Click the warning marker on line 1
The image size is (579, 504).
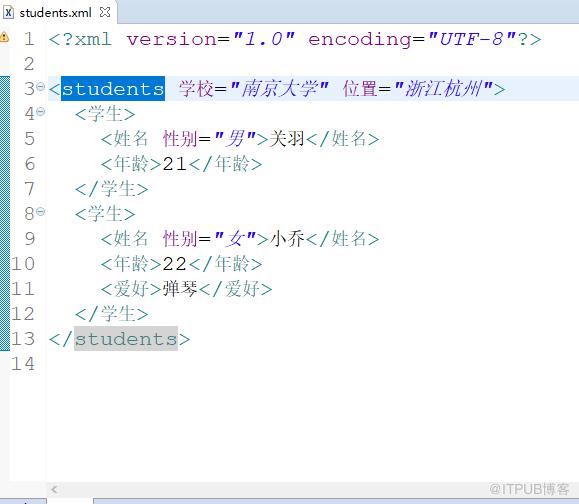[4, 37]
